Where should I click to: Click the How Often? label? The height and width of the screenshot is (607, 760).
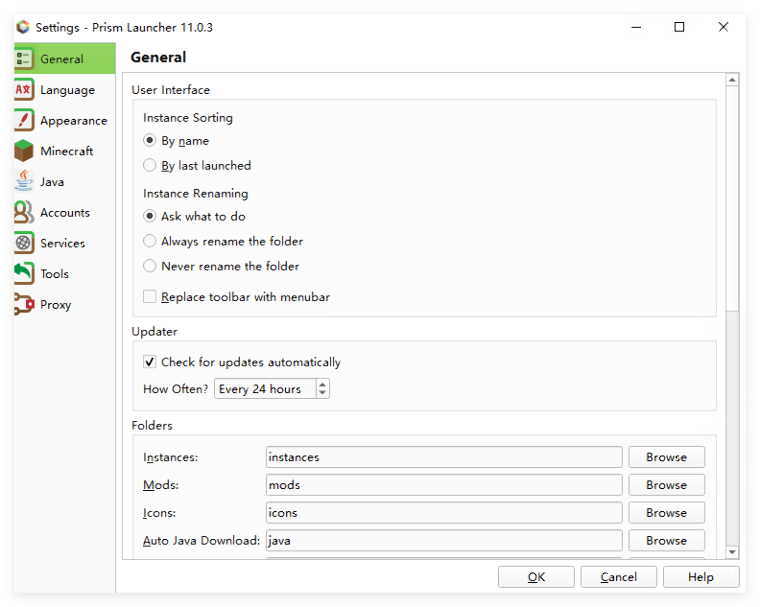click(x=175, y=389)
